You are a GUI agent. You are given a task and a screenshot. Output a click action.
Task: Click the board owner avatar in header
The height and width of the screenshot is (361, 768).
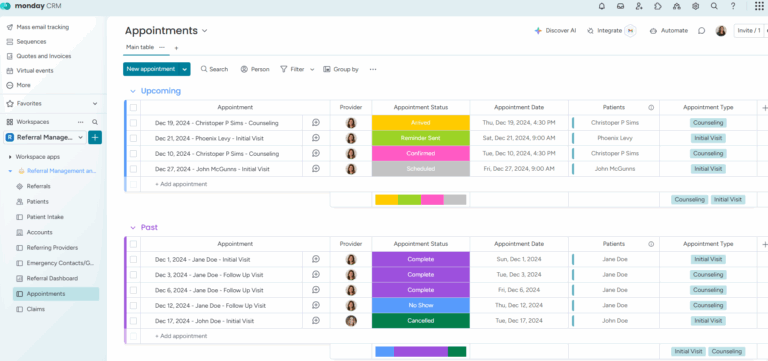tap(721, 31)
